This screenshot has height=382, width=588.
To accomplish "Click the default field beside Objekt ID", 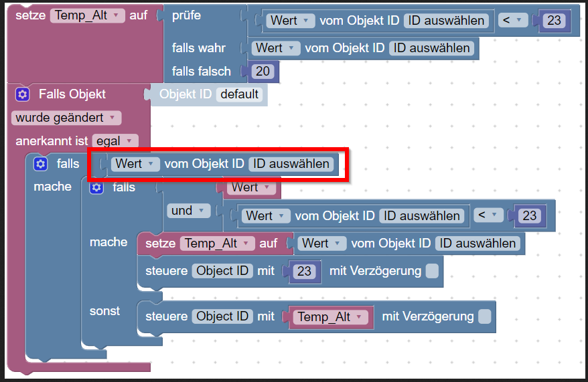I will [x=239, y=94].
